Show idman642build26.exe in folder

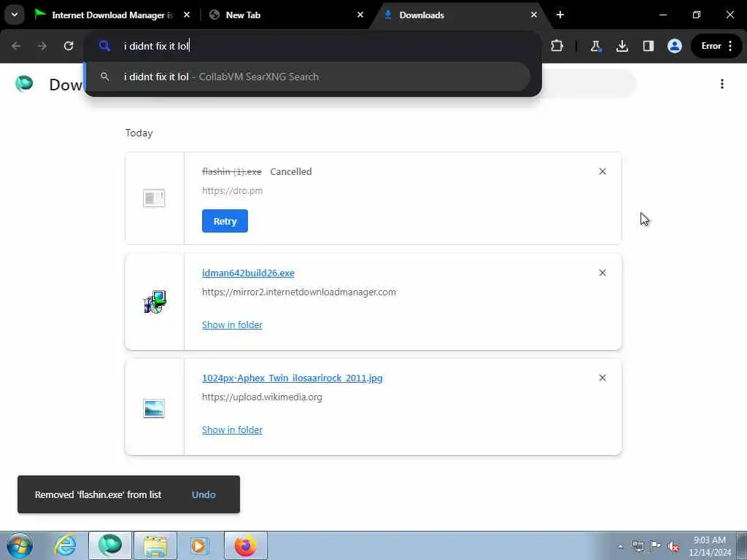tap(232, 324)
